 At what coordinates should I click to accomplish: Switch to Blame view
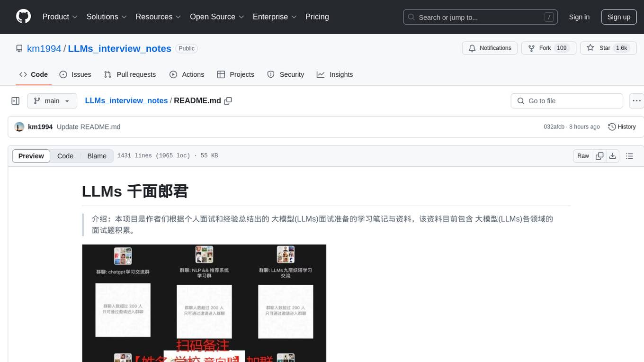[97, 156]
